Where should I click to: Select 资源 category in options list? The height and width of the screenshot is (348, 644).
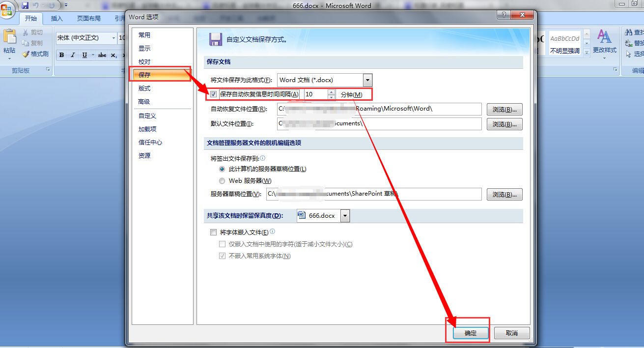coord(162,156)
